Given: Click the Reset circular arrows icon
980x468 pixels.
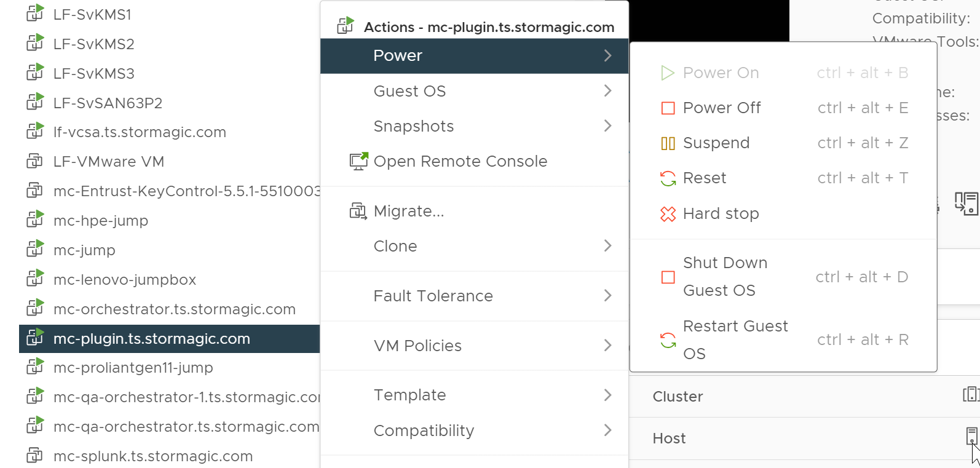Looking at the screenshot, I should click(668, 178).
